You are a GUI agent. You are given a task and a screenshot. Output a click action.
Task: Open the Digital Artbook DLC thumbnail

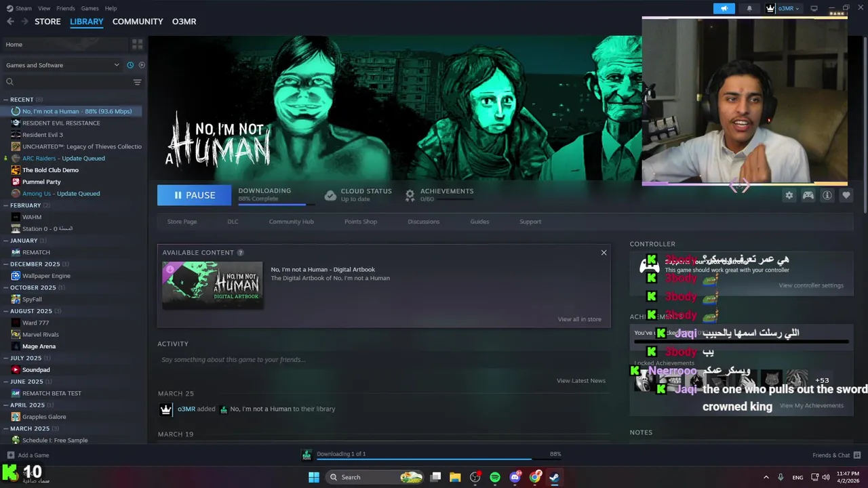(x=212, y=285)
